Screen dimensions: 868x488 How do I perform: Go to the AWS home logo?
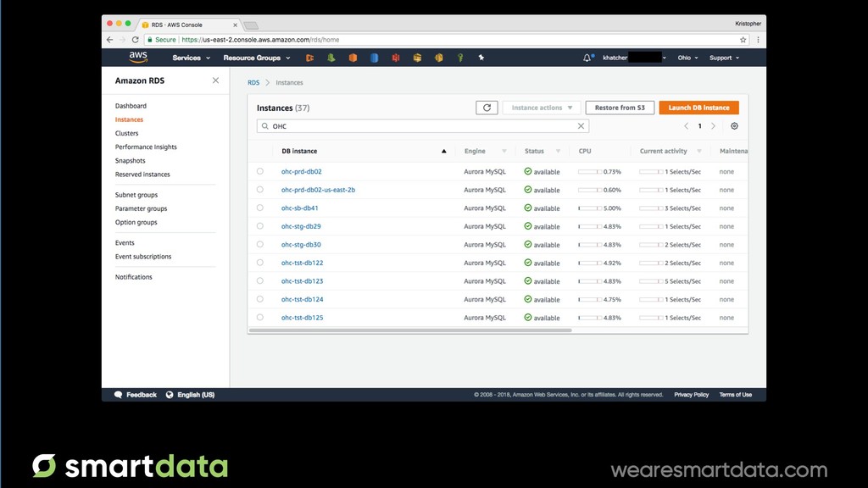[138, 57]
